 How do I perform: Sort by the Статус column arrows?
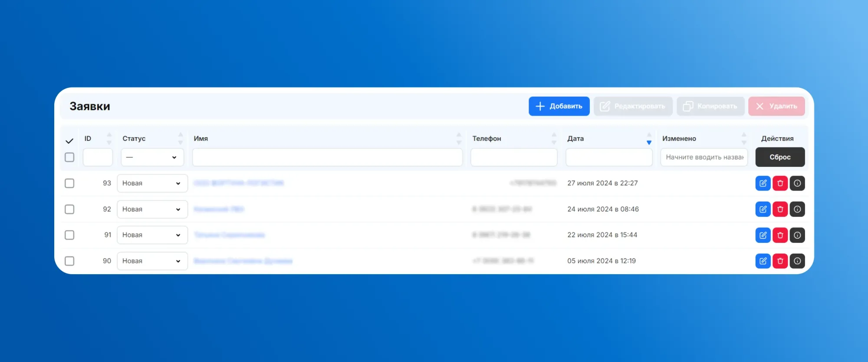coord(181,139)
